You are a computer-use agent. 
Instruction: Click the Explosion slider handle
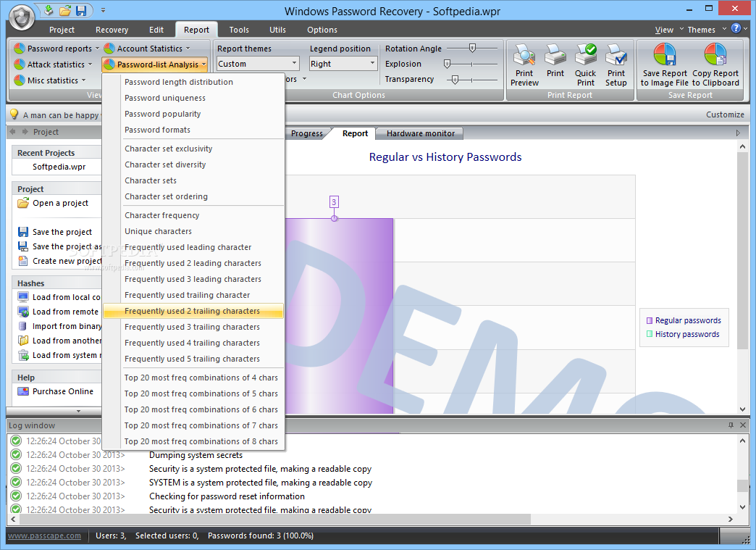[x=447, y=64]
